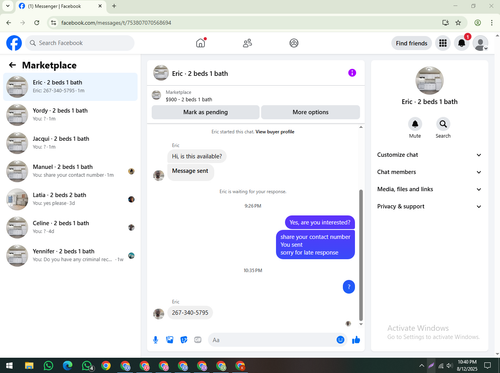
Task: Open the Chrome three-dot menu
Action: [x=492, y=23]
